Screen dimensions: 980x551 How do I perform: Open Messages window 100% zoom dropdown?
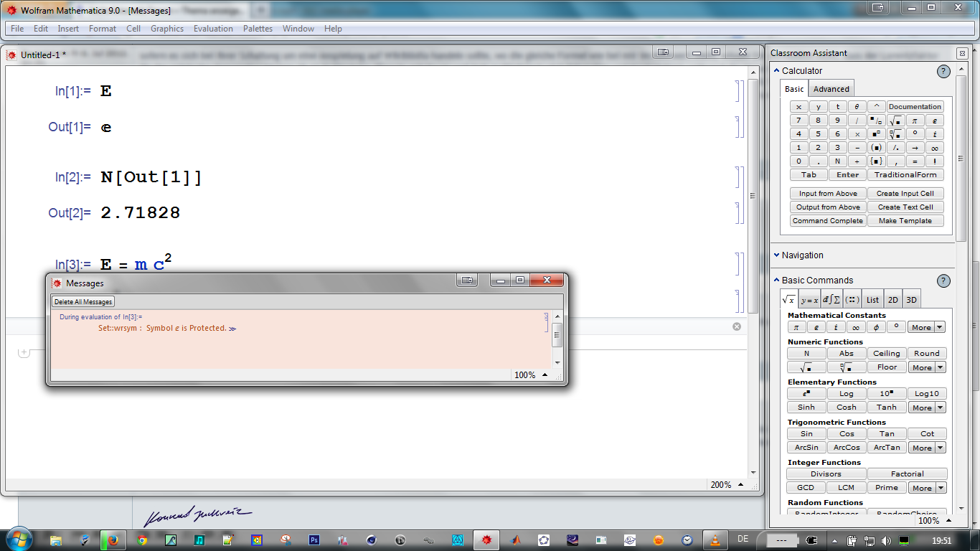click(531, 375)
